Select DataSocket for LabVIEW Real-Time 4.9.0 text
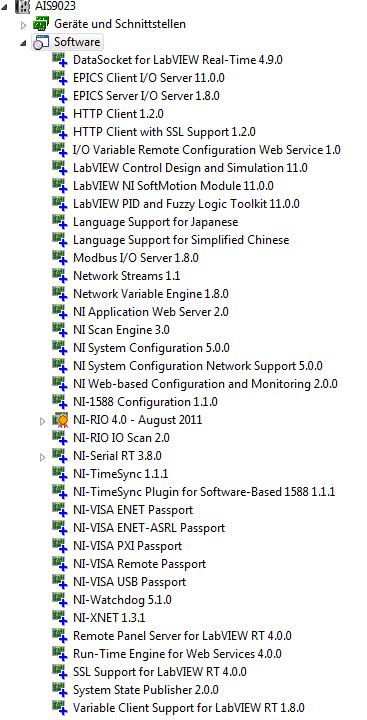The image size is (367, 720). (177, 60)
